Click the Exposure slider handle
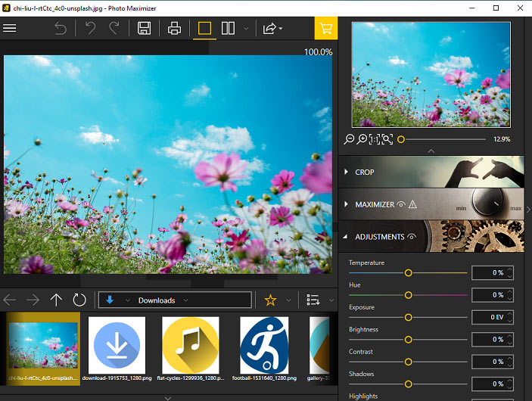 click(x=408, y=317)
